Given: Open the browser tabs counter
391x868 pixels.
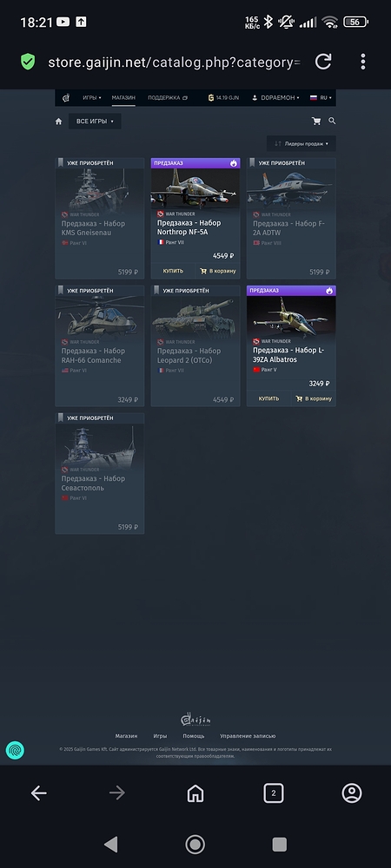Looking at the screenshot, I should (x=273, y=793).
